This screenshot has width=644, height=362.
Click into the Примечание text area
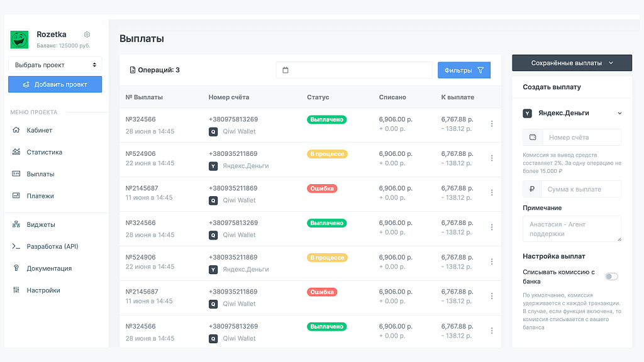click(572, 229)
